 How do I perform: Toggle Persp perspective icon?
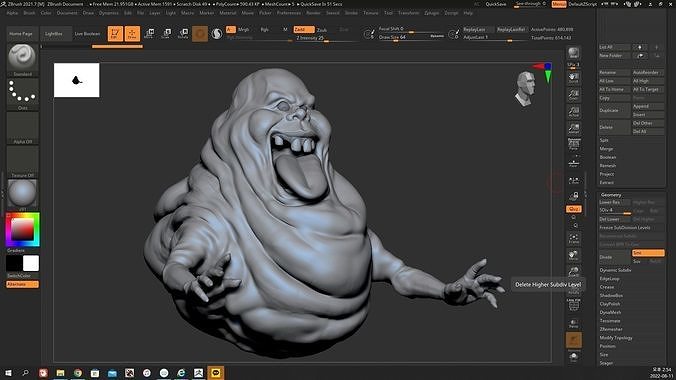click(573, 144)
